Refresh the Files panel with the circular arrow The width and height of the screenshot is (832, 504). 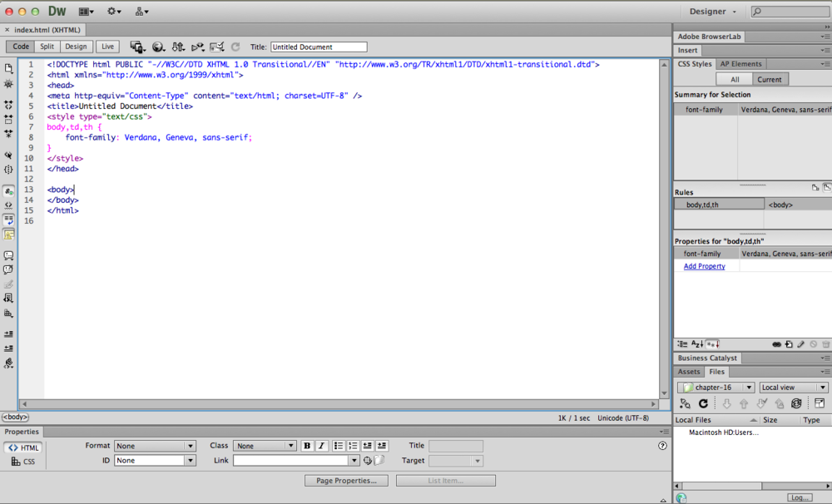pyautogui.click(x=703, y=403)
